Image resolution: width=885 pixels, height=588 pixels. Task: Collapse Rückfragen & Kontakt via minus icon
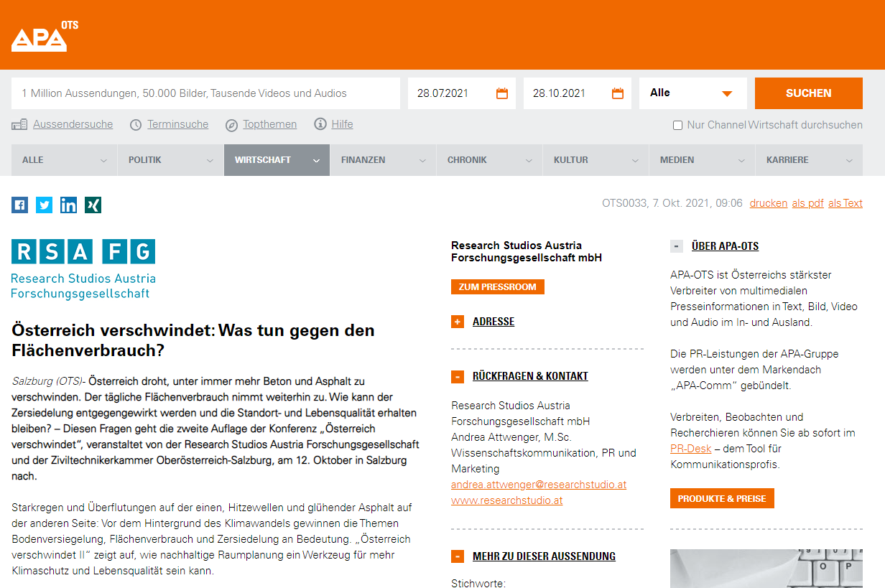[458, 376]
